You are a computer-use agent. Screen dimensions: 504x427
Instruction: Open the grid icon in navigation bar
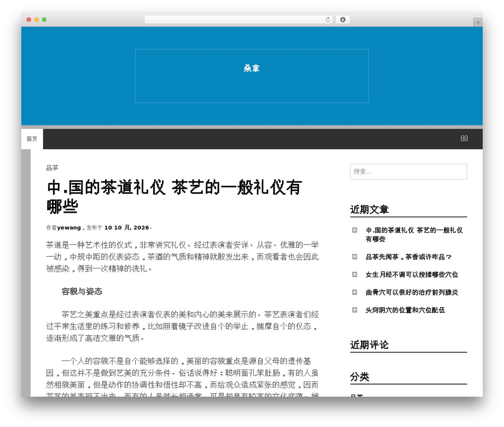[x=464, y=139]
